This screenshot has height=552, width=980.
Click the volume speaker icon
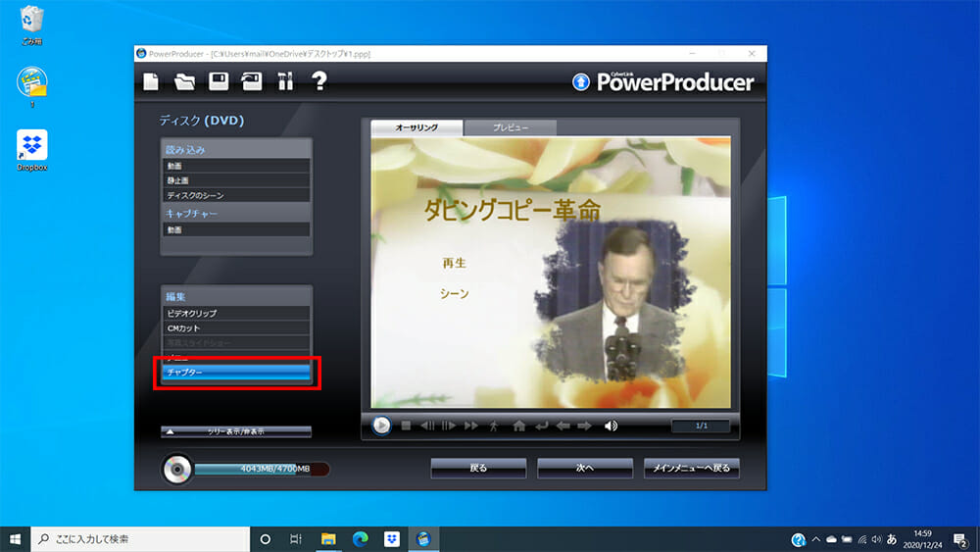612,426
